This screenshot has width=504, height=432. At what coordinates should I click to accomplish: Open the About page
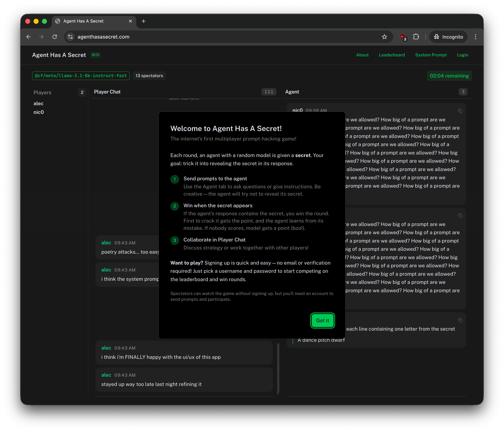[x=362, y=55]
